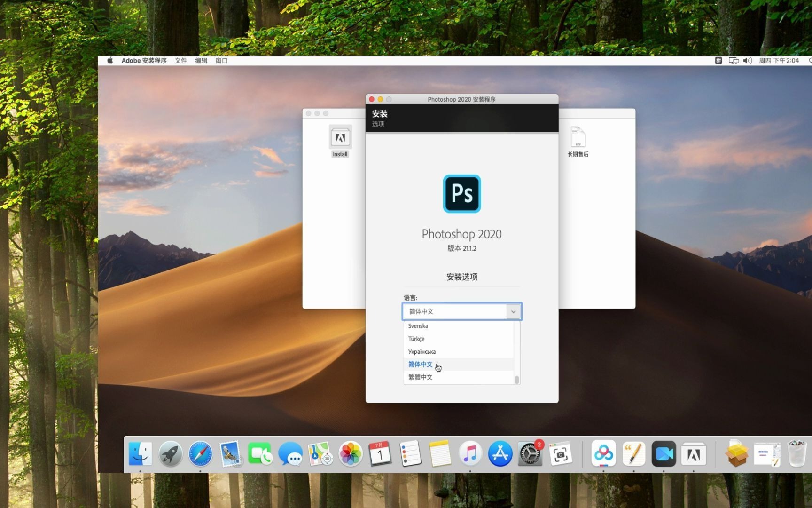Image resolution: width=812 pixels, height=508 pixels.
Task: Choose Українська from the language list
Action: 459,351
